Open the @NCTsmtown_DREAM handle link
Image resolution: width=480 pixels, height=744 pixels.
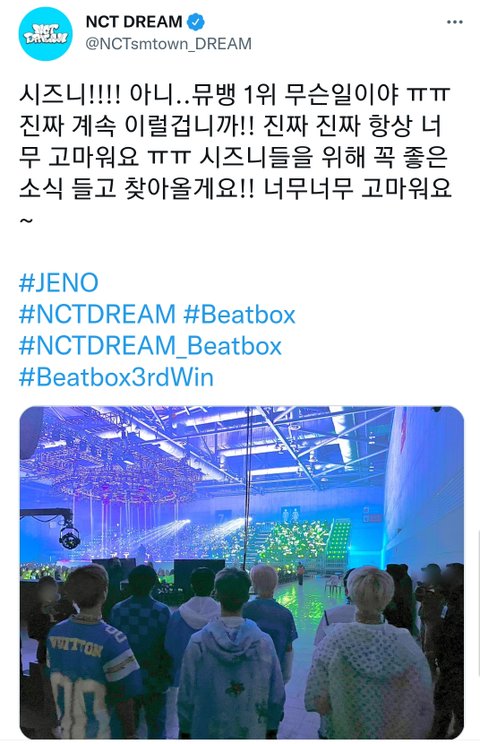[168, 44]
